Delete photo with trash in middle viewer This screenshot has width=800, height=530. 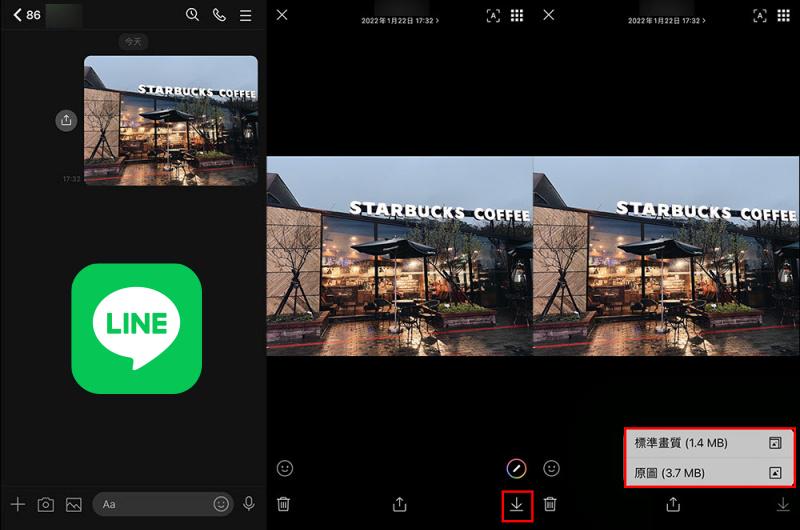[x=283, y=504]
